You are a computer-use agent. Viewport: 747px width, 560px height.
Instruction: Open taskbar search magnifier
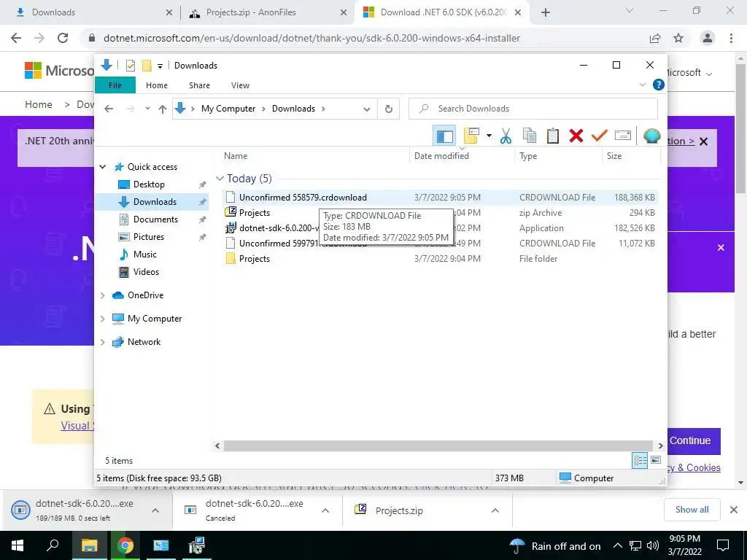(53, 545)
